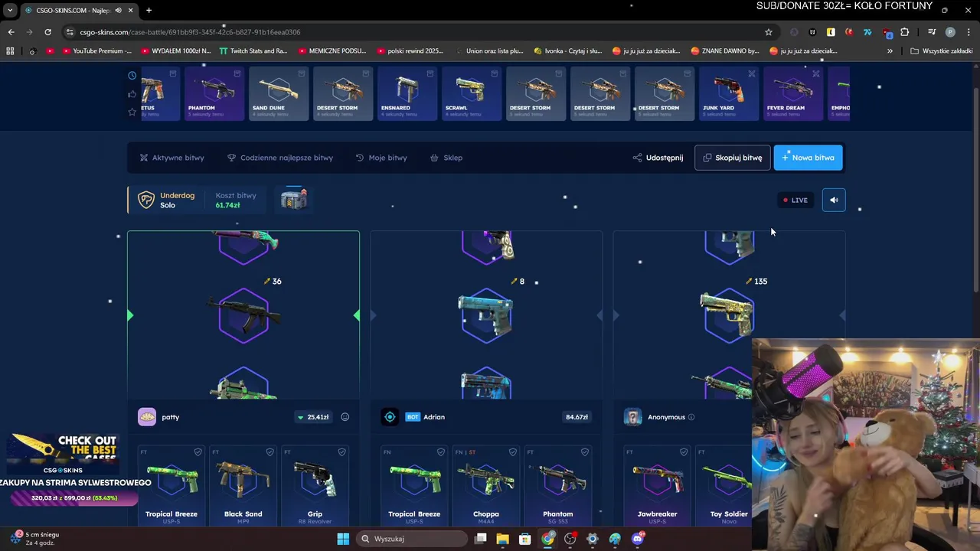Open the case icon next to battle cost
Viewport: 980px width, 551px height.
[294, 199]
